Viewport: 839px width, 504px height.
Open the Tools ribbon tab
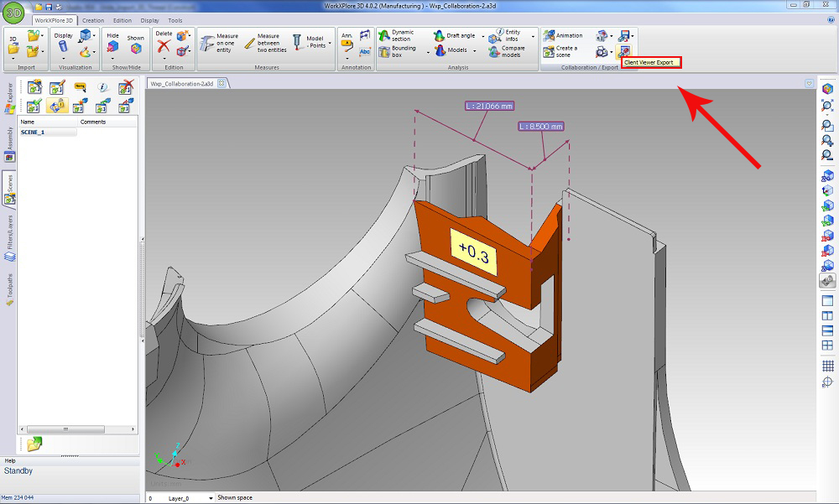click(x=175, y=20)
